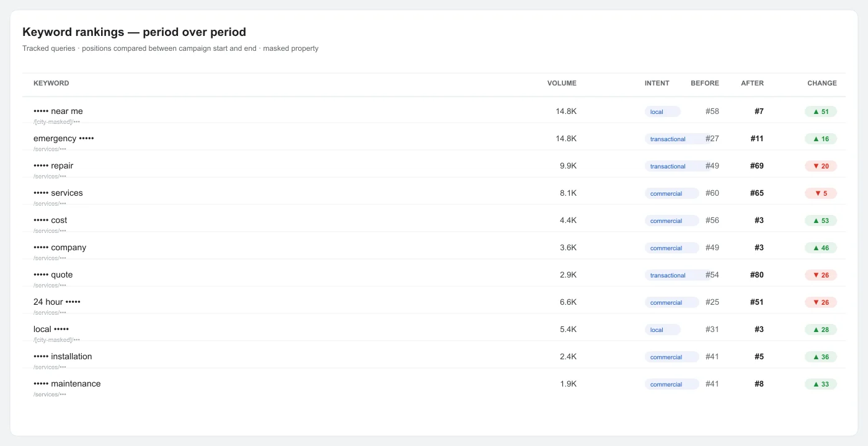Screen dimensions: 868x446
Task: Open the '••••• installation' keyword
Action: click(63, 357)
